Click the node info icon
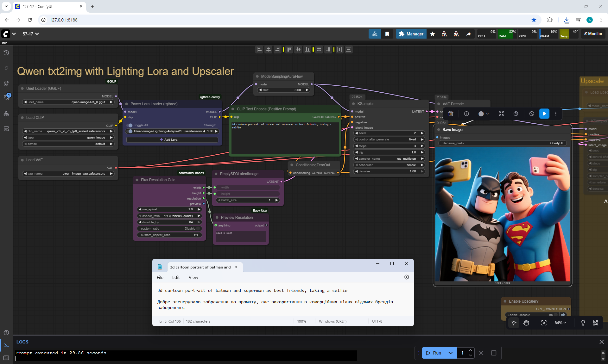608x364 pixels. (466, 114)
